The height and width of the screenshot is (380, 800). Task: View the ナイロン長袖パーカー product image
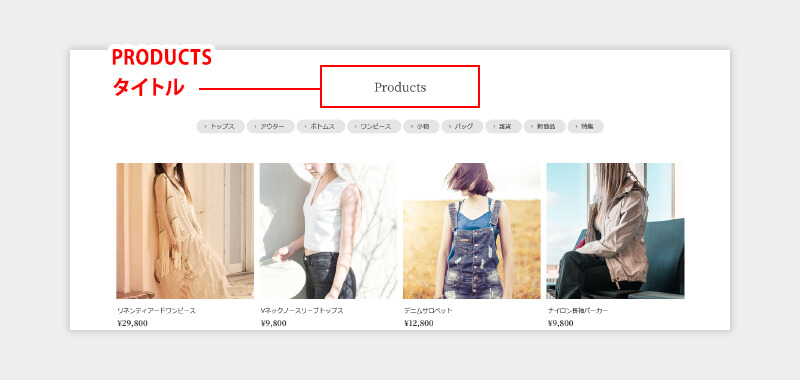tap(615, 231)
